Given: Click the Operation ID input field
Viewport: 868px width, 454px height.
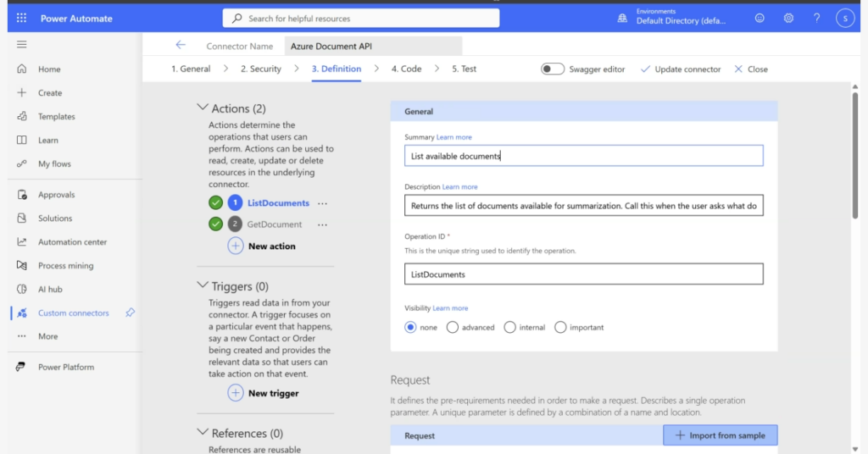Looking at the screenshot, I should pos(583,274).
